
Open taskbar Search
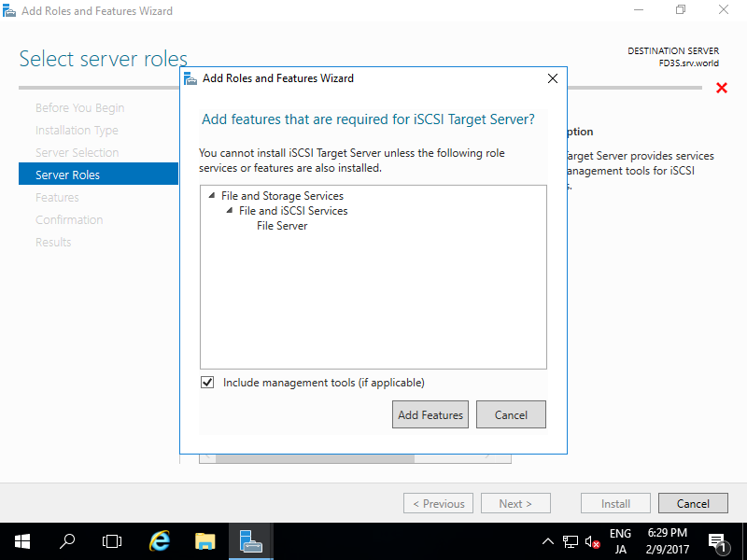click(x=67, y=541)
